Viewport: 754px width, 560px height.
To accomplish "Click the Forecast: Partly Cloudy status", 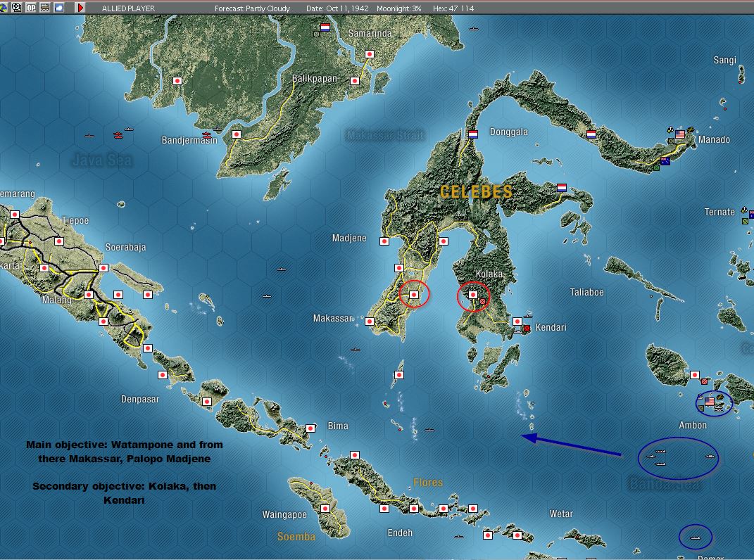I will [253, 8].
